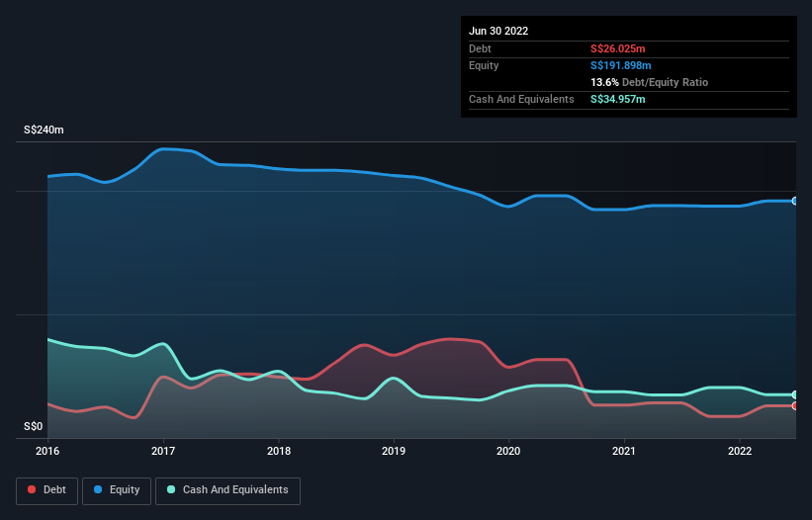The image size is (812, 520).
Task: Toggle Cash And Equivalents legend button
Action: [227, 490]
